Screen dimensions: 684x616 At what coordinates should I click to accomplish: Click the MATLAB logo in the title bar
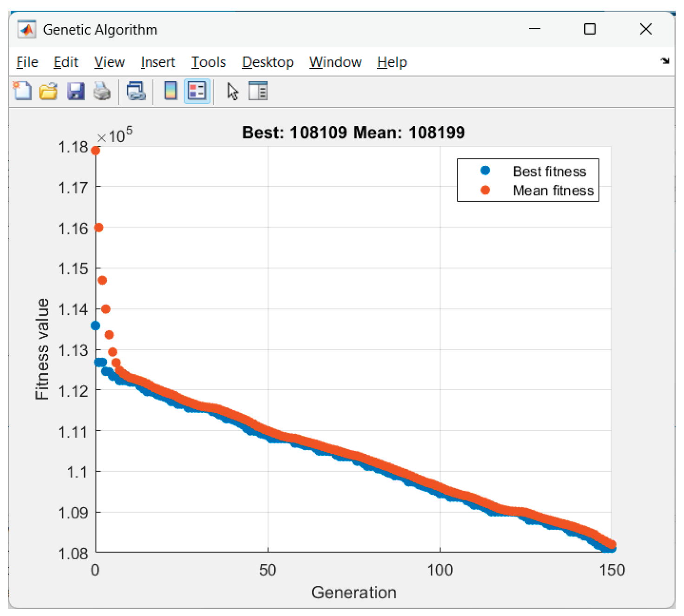pyautogui.click(x=26, y=30)
